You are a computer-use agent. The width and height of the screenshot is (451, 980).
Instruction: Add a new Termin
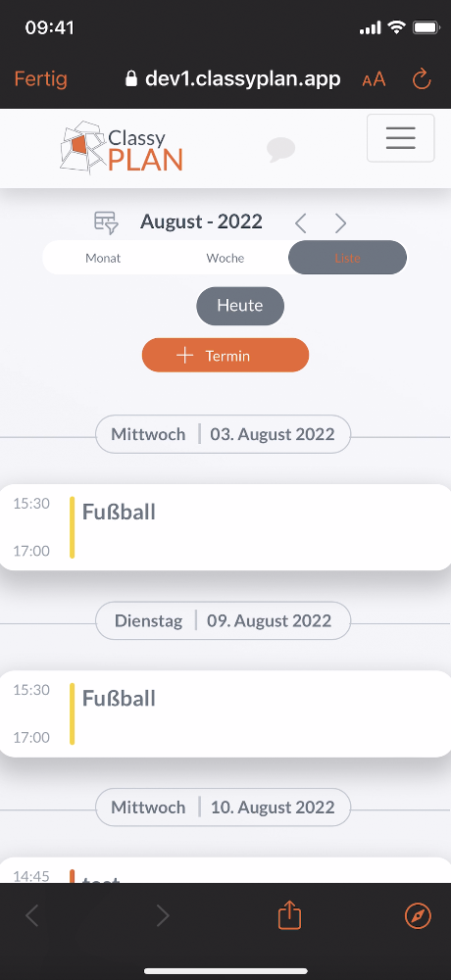coord(225,356)
